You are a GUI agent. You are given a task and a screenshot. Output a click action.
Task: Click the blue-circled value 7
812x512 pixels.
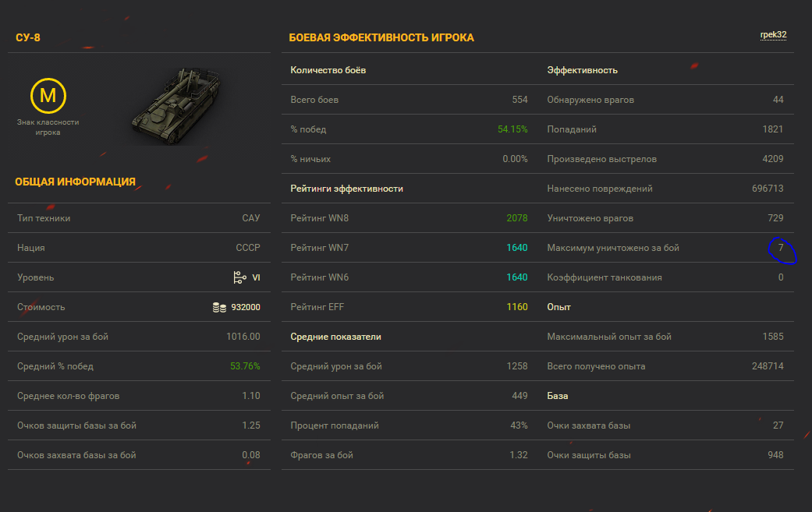[781, 248]
